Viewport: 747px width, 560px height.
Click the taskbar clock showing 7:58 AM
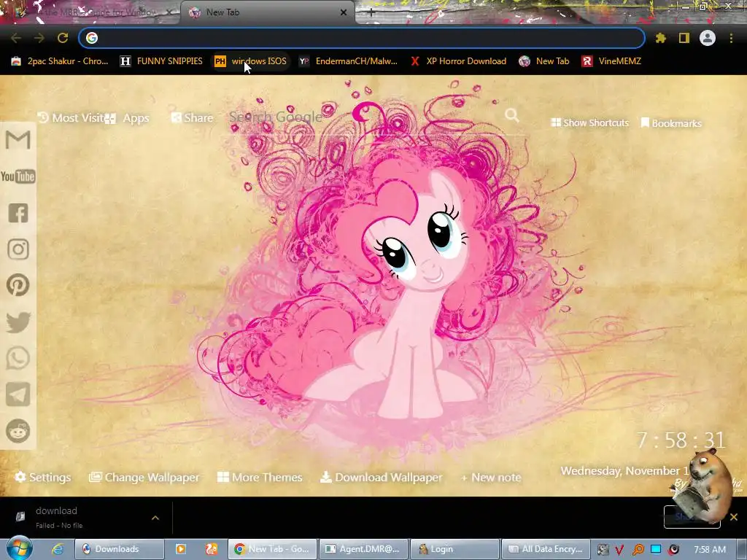click(709, 550)
